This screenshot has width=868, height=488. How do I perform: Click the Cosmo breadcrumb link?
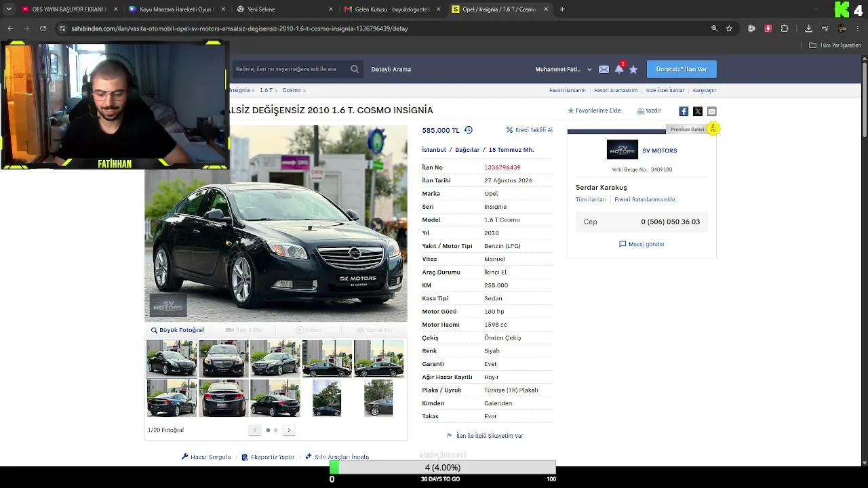[x=292, y=90]
